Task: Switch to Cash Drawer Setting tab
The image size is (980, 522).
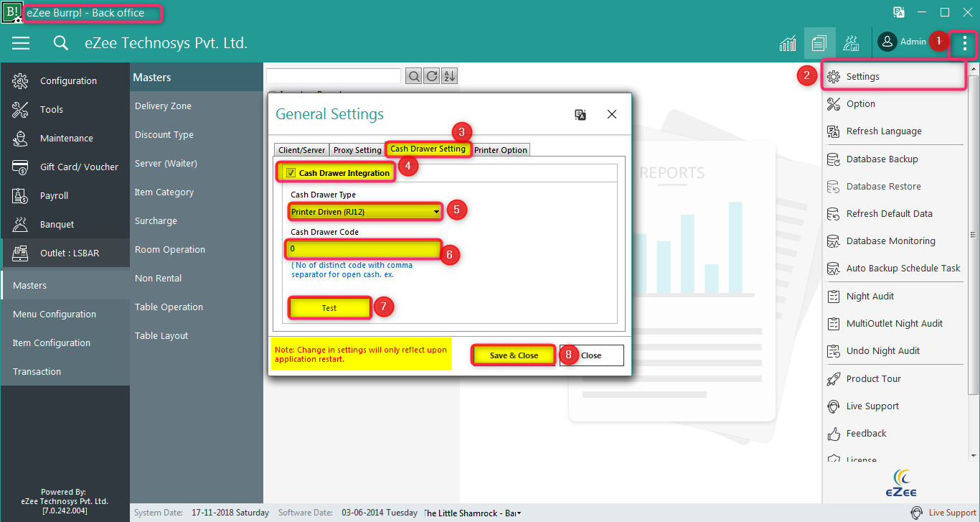Action: (x=428, y=149)
